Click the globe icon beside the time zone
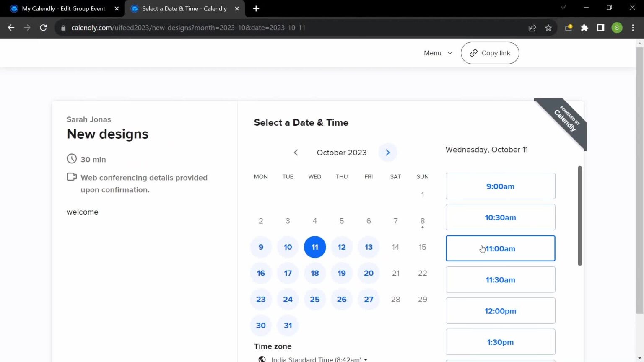Viewport: 644px width, 362px height. pos(262,359)
